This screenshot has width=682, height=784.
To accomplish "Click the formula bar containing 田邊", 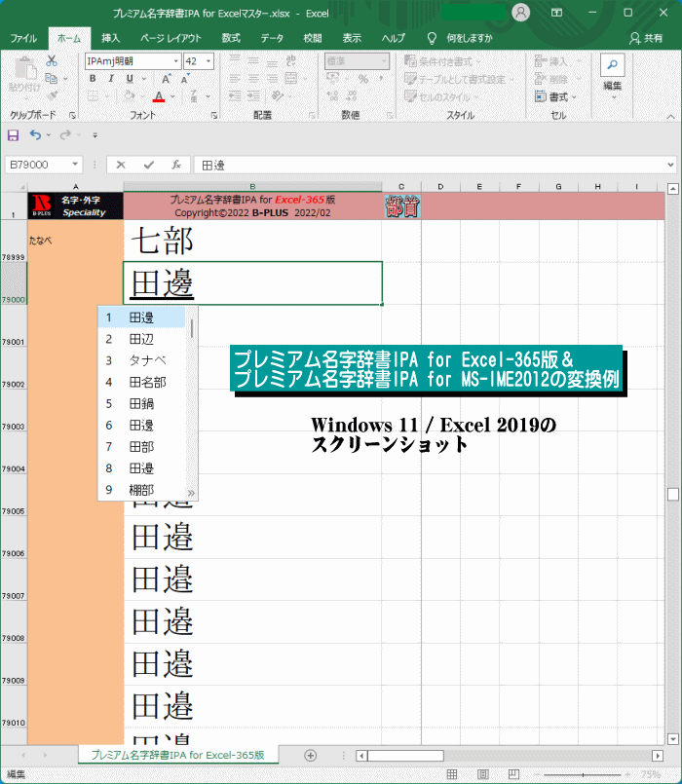I will click(429, 165).
